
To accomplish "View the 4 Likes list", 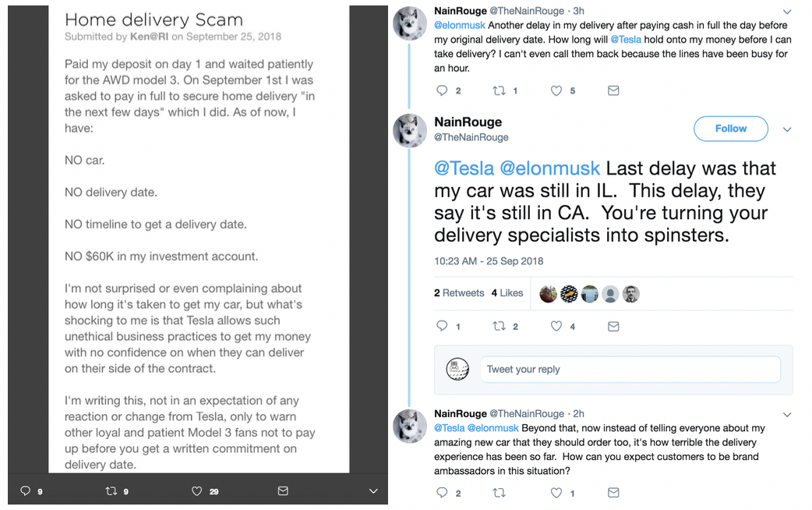I will 507,293.
